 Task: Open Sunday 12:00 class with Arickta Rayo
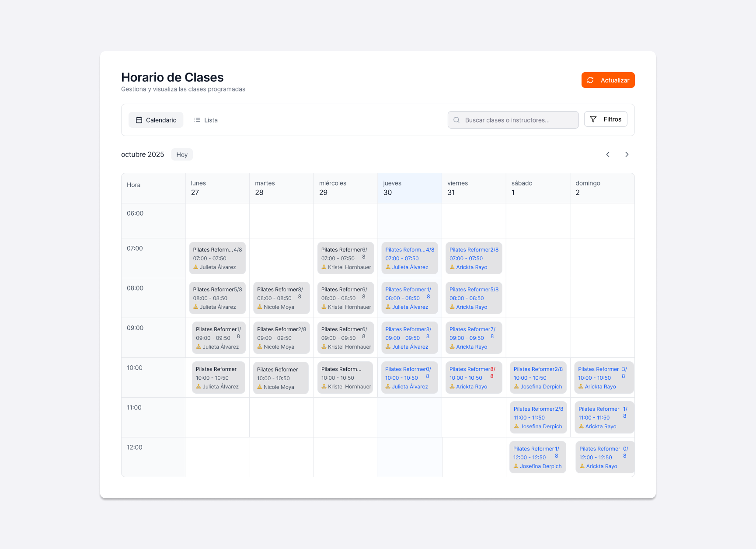604,457
